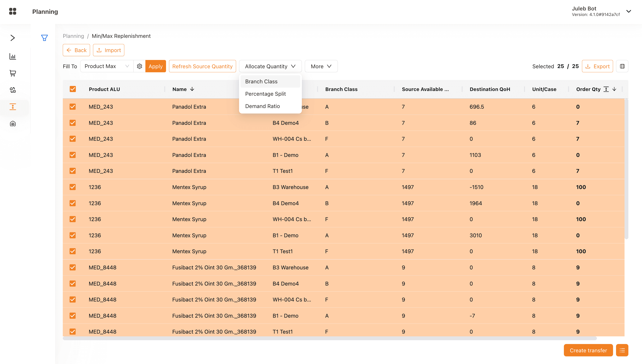Go Back with the Back button

click(x=76, y=50)
